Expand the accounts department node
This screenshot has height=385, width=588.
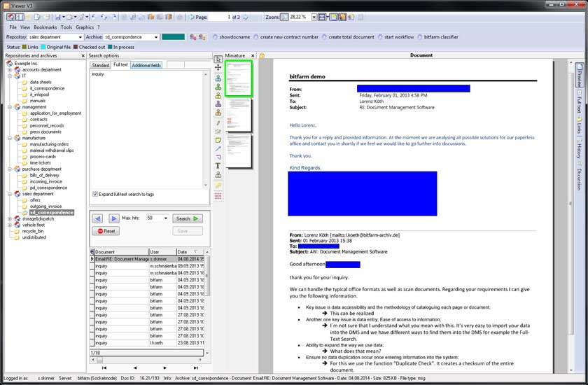(x=10, y=70)
